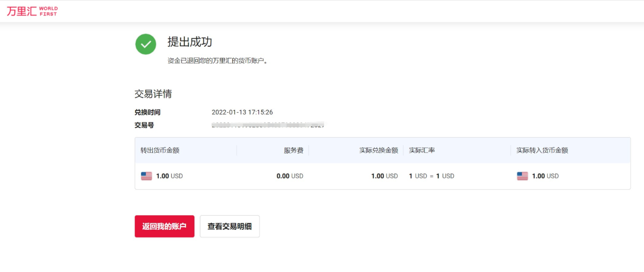Image resolution: width=644 pixels, height=272 pixels.
Task: Click the 服务费 column header
Action: tap(293, 150)
